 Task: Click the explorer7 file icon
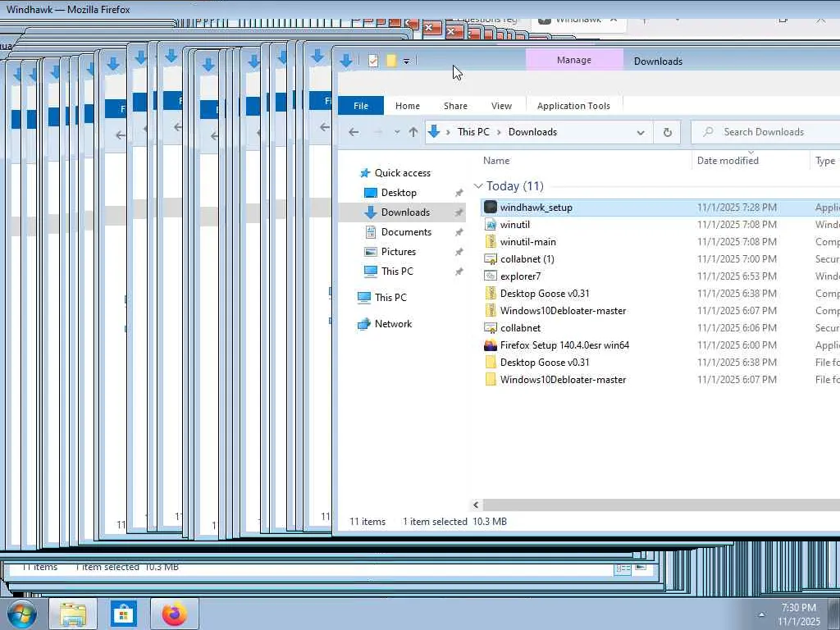pos(491,276)
